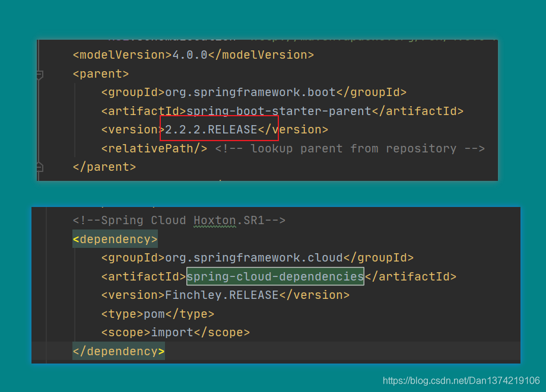Click the lookup parent from repository comment
This screenshot has width=546, height=392.
pyautogui.click(x=350, y=148)
